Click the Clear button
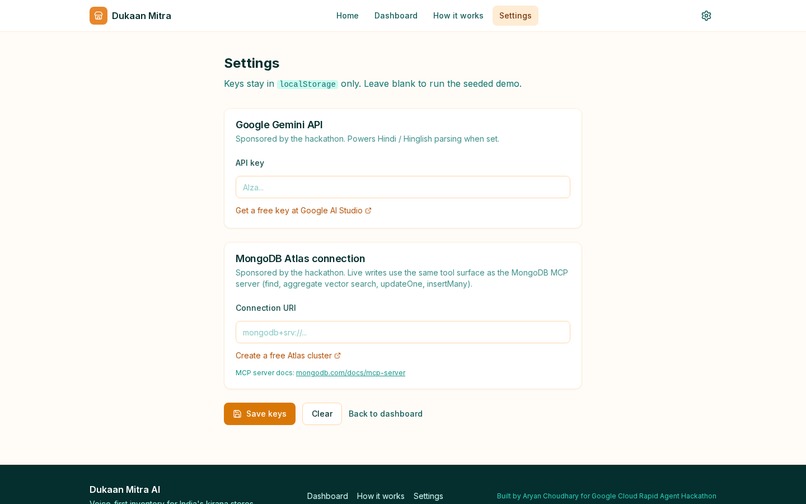This screenshot has width=806, height=504. point(322,413)
